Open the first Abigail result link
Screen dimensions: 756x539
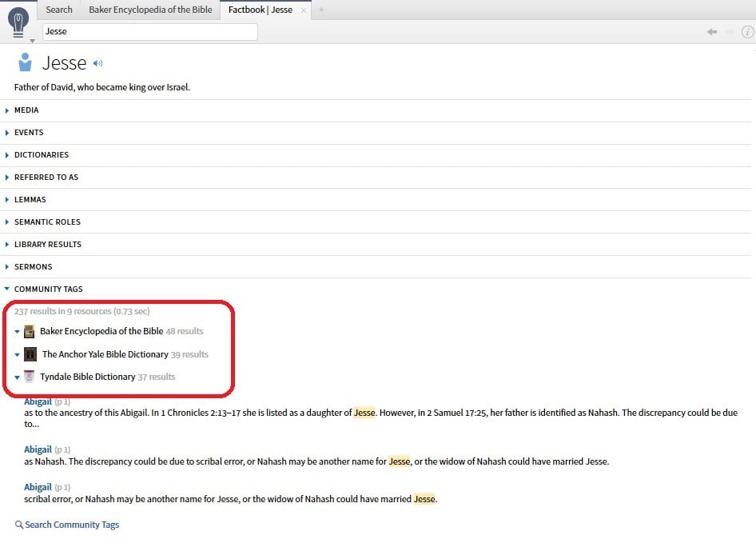pos(38,401)
